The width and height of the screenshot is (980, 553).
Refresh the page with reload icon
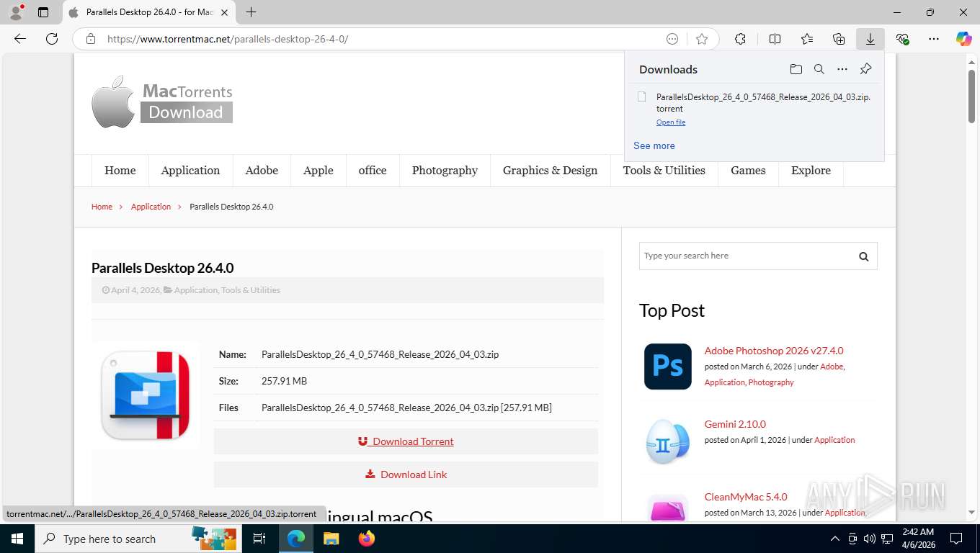[x=52, y=39]
